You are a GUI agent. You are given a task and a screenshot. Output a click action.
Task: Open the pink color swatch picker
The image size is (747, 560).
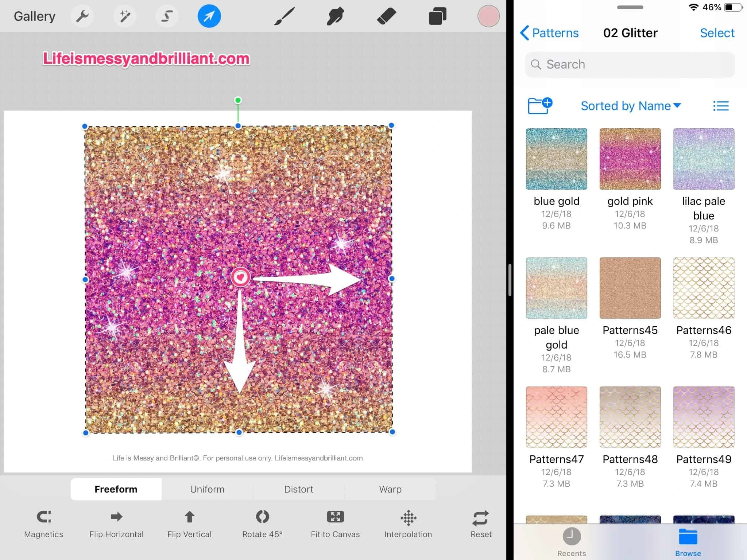[x=488, y=16]
